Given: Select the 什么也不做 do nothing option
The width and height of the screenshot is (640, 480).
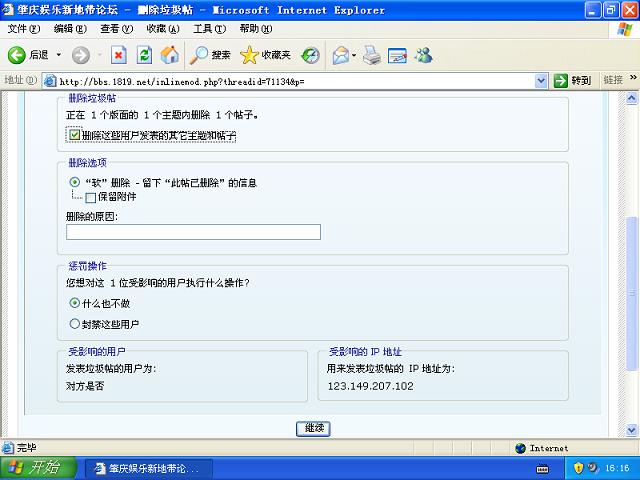Looking at the screenshot, I should [x=74, y=303].
